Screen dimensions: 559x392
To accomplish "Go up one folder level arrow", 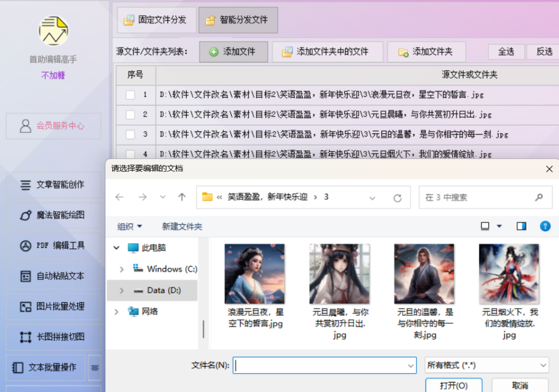I will point(182,197).
